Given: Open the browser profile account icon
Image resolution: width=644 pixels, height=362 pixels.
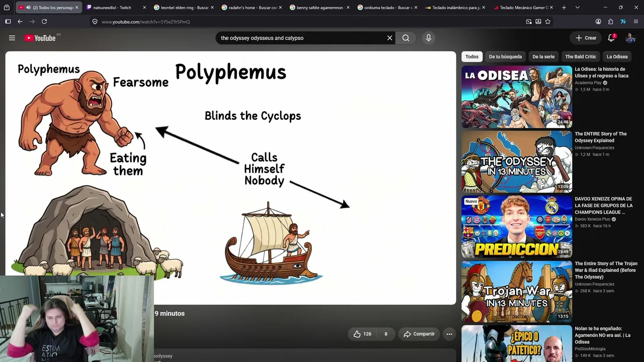Looking at the screenshot, I should pos(598,22).
